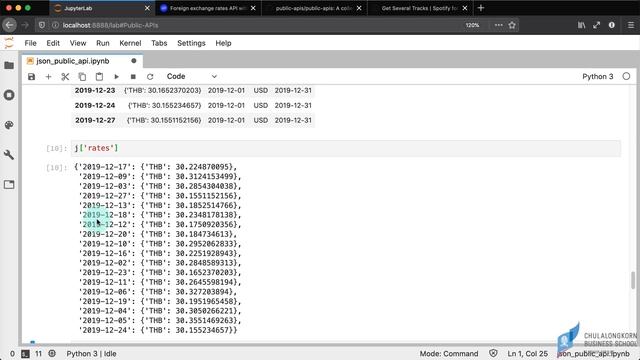This screenshot has height=360, width=640.
Task: Open the Edit menu
Action: pyautogui.click(x=53, y=43)
